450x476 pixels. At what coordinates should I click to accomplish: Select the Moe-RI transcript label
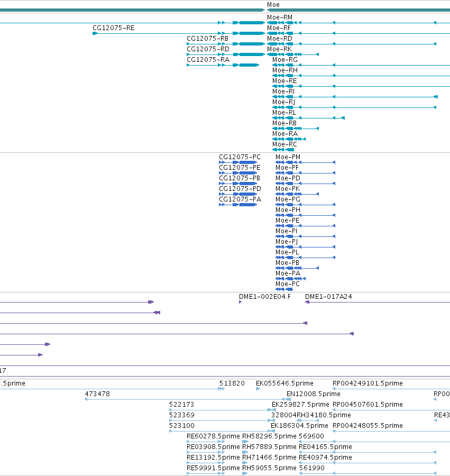point(283,91)
